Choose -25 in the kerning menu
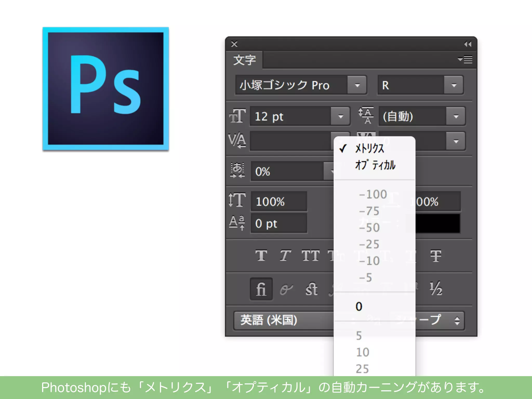This screenshot has width=532, height=399. coord(374,244)
